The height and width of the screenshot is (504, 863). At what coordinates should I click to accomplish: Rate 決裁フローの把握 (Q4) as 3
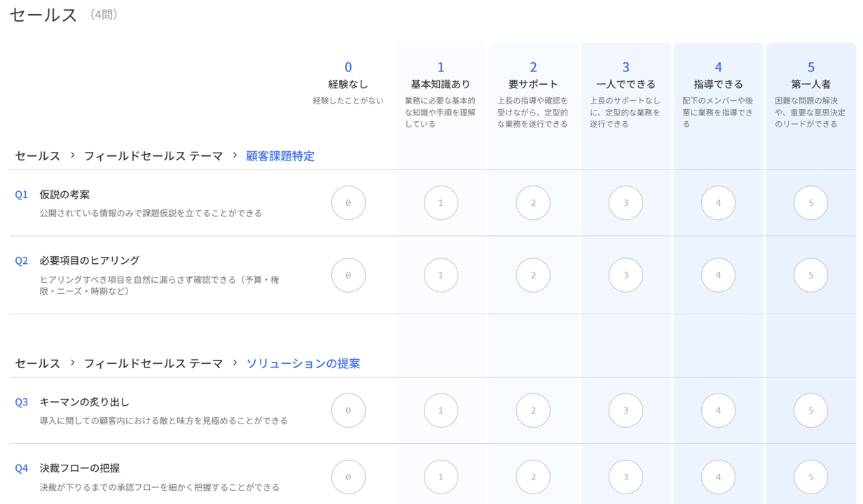tap(626, 476)
